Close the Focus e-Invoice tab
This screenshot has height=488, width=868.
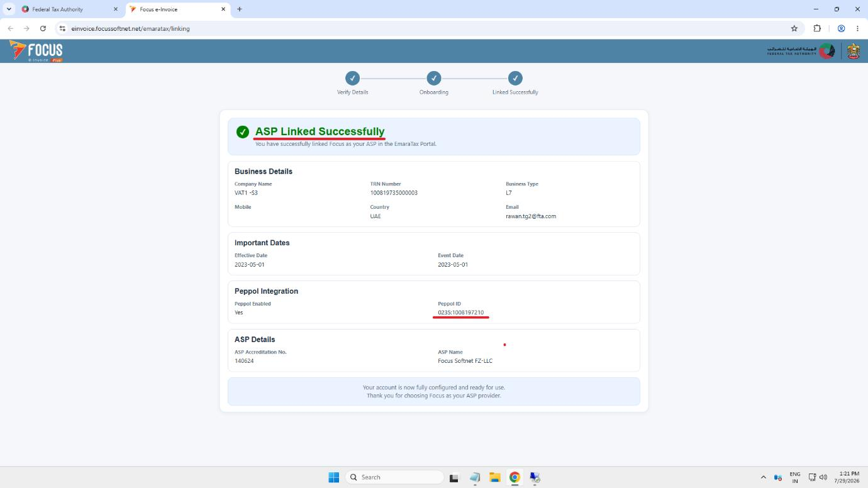pos(223,9)
